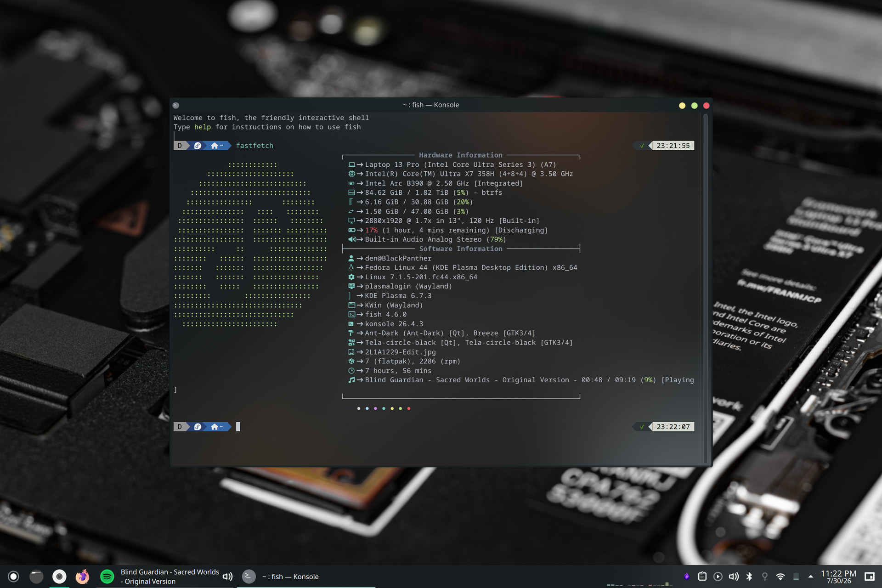Click the 'Welcome to fish' greeting line
Image resolution: width=882 pixels, height=588 pixels.
tap(271, 118)
